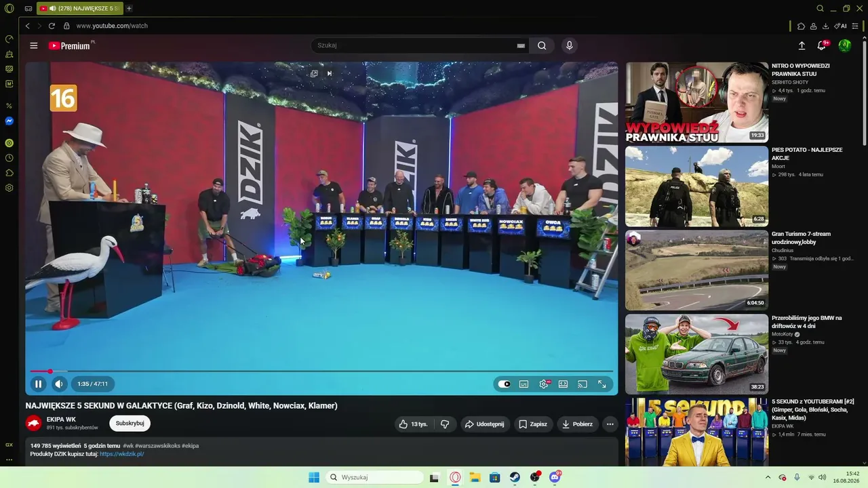Open the Windows Start menu

point(313,477)
